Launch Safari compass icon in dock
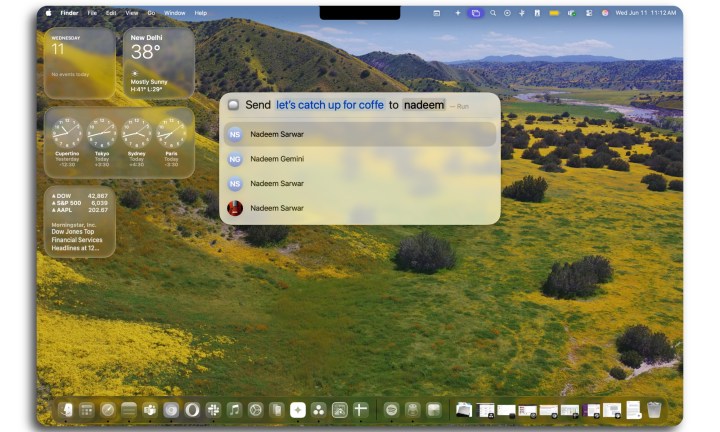The height and width of the screenshot is (432, 720). coord(108,410)
